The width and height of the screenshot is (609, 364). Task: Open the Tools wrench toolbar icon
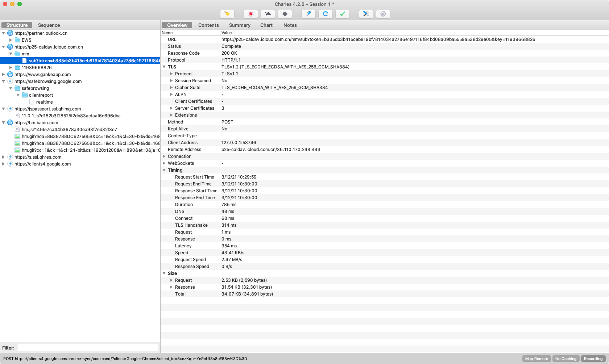pyautogui.click(x=366, y=14)
